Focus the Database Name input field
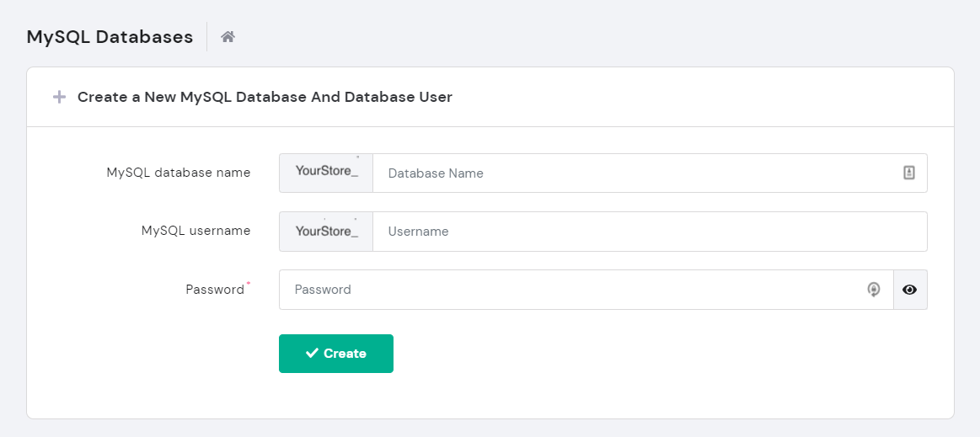 [632, 173]
